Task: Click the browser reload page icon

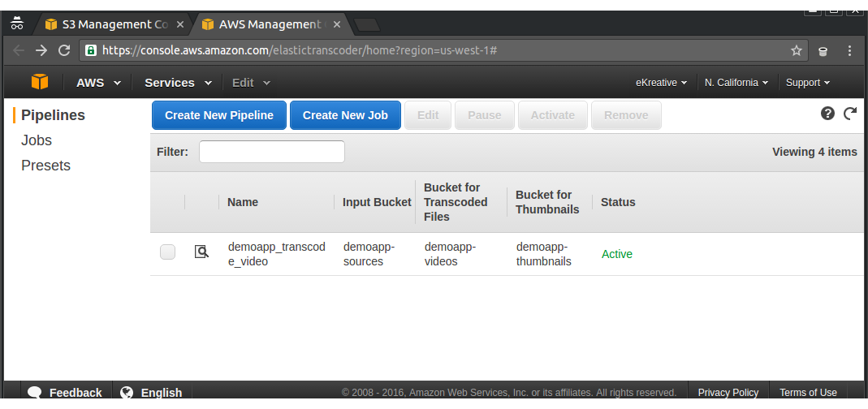Action: point(63,50)
